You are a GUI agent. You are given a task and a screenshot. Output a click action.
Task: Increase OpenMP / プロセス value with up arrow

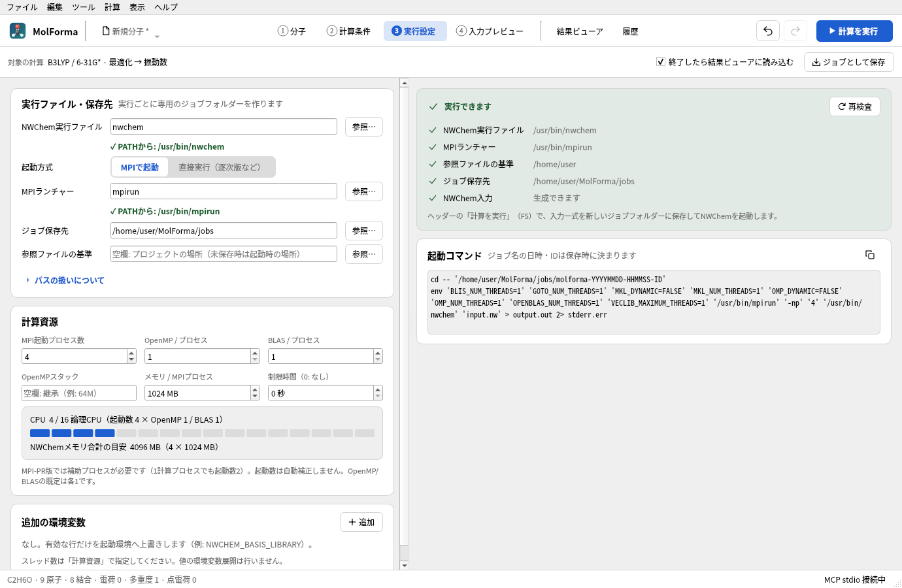(255, 353)
